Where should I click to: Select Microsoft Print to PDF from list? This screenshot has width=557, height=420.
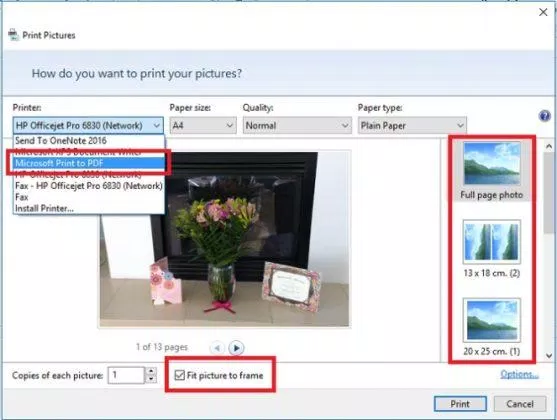(x=89, y=163)
